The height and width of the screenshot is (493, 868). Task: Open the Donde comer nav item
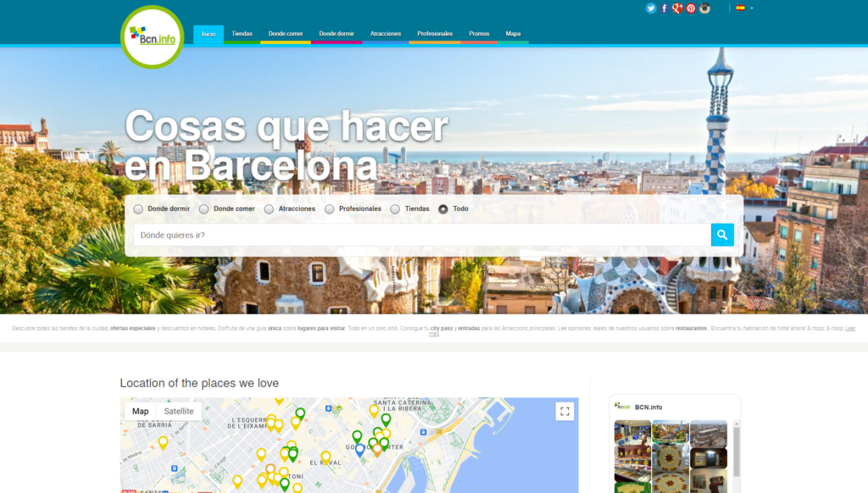tap(286, 34)
